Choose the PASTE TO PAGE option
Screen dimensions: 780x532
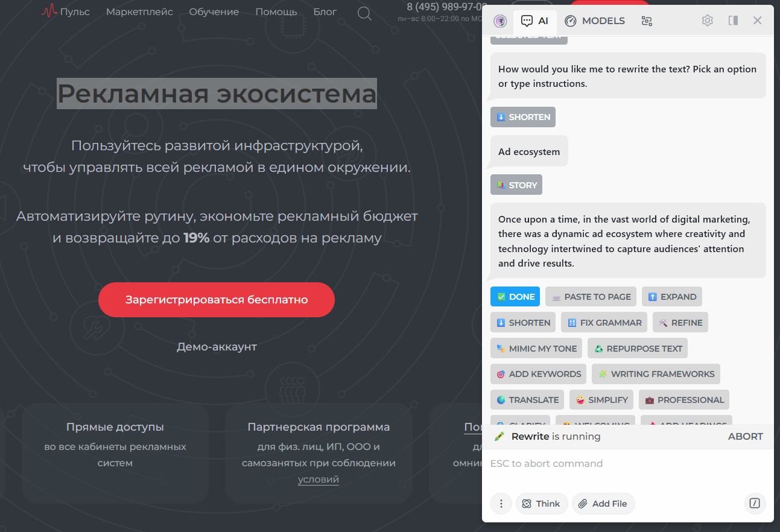tap(591, 297)
